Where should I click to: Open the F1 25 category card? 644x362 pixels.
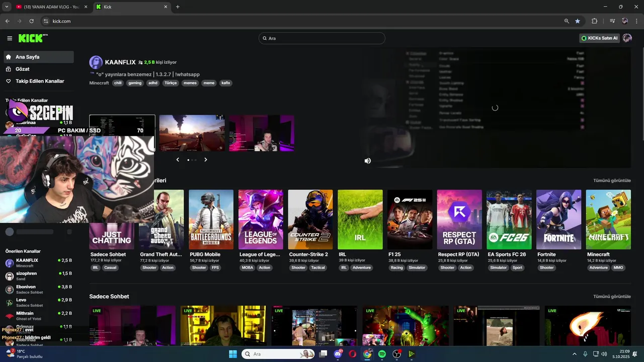point(410,219)
